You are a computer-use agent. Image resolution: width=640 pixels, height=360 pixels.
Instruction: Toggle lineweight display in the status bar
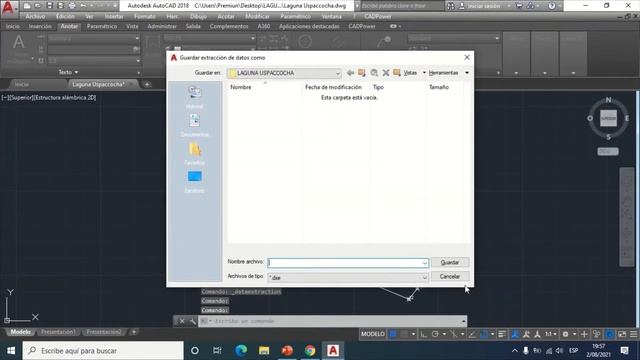point(502,334)
